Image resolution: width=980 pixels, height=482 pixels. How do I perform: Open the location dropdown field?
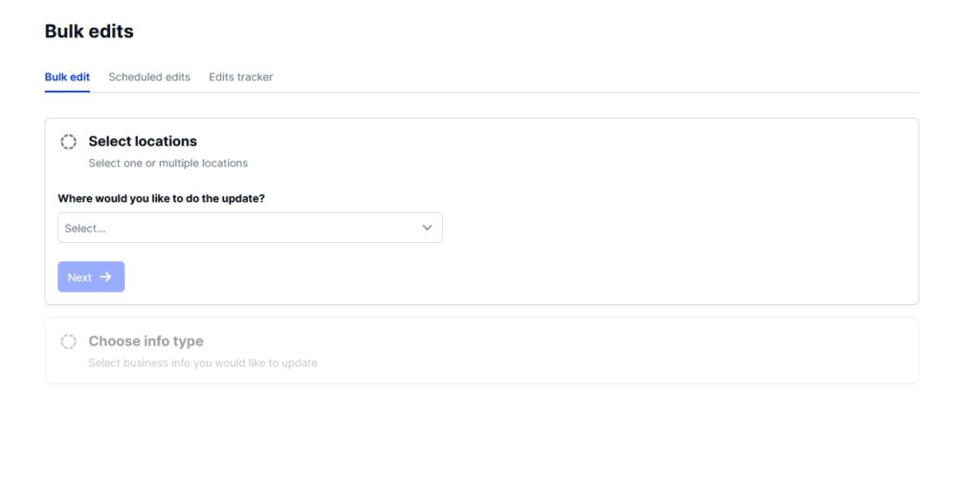pyautogui.click(x=250, y=228)
